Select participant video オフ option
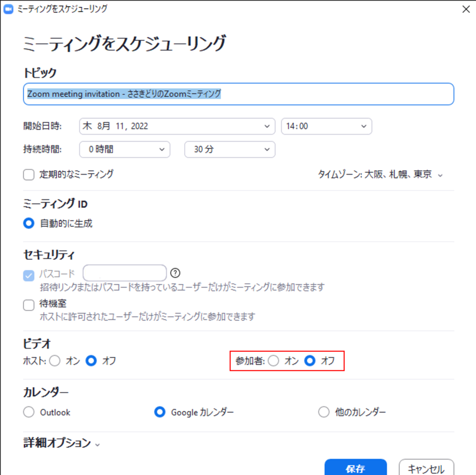This screenshot has width=476, height=475. [x=310, y=361]
